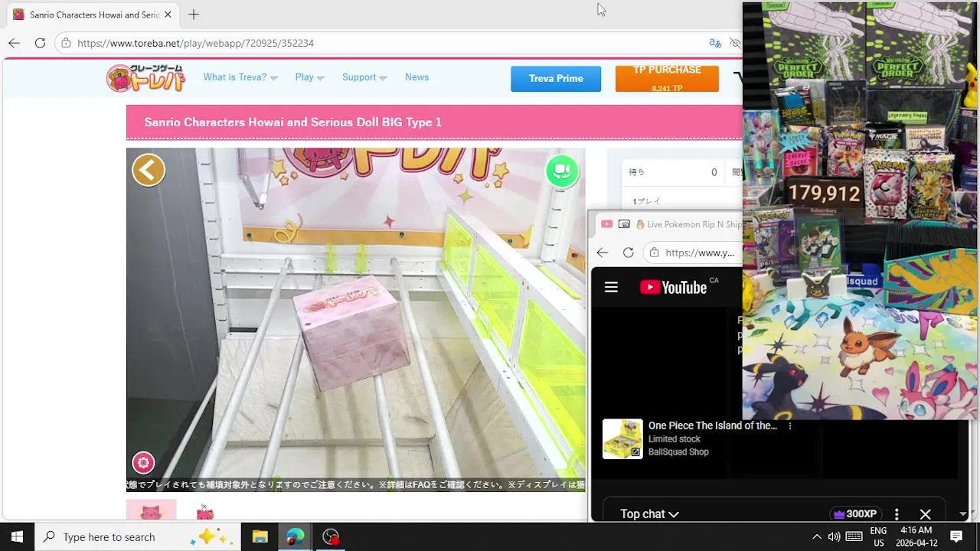Click the 300XP crown badge
This screenshot has width=980, height=551.
click(x=855, y=514)
